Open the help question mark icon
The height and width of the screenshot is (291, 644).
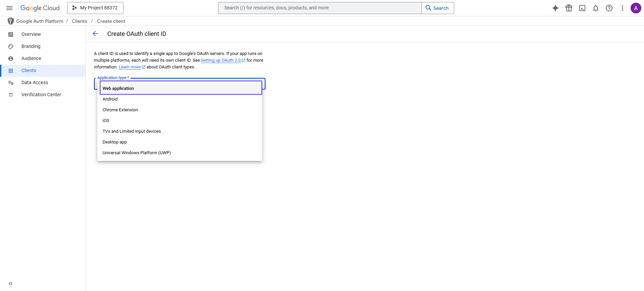pos(609,8)
